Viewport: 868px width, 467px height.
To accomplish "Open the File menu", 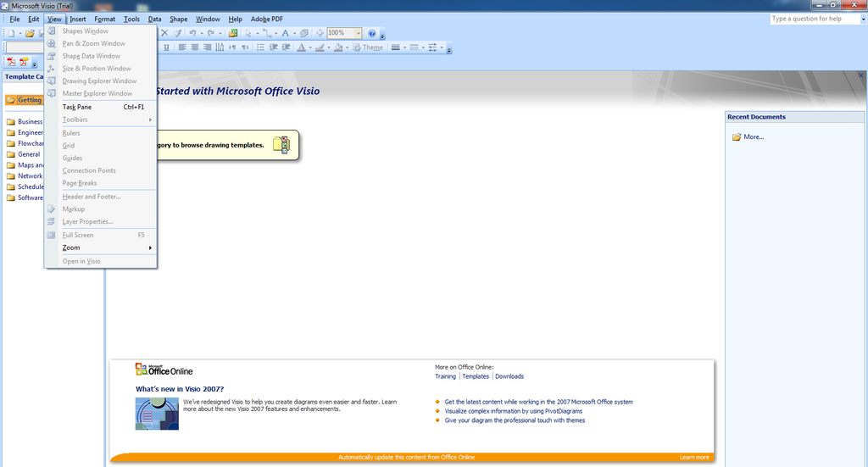I will coord(14,19).
